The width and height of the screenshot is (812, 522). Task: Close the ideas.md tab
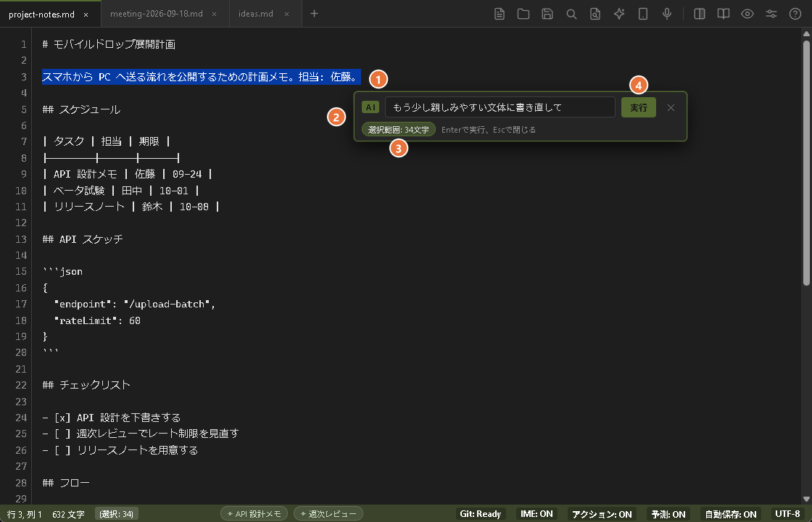(286, 14)
